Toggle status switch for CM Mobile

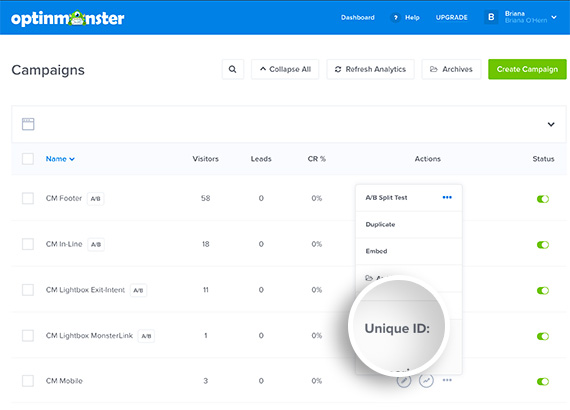tap(543, 381)
